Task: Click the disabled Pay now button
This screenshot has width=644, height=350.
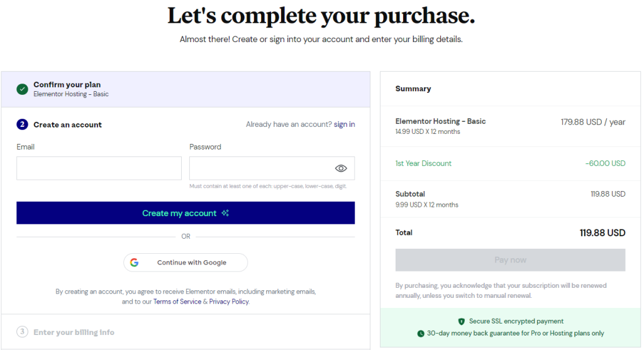Action: (510, 260)
